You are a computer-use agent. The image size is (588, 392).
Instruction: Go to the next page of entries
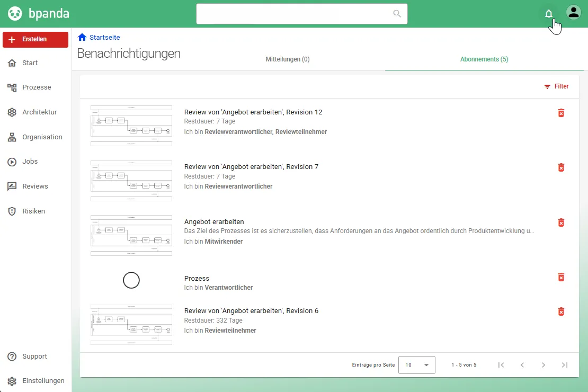pyautogui.click(x=544, y=364)
